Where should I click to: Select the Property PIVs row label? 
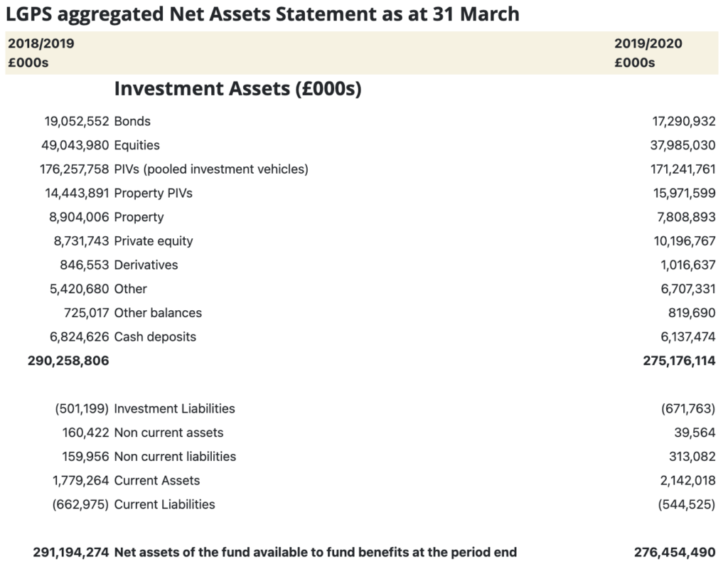point(153,193)
